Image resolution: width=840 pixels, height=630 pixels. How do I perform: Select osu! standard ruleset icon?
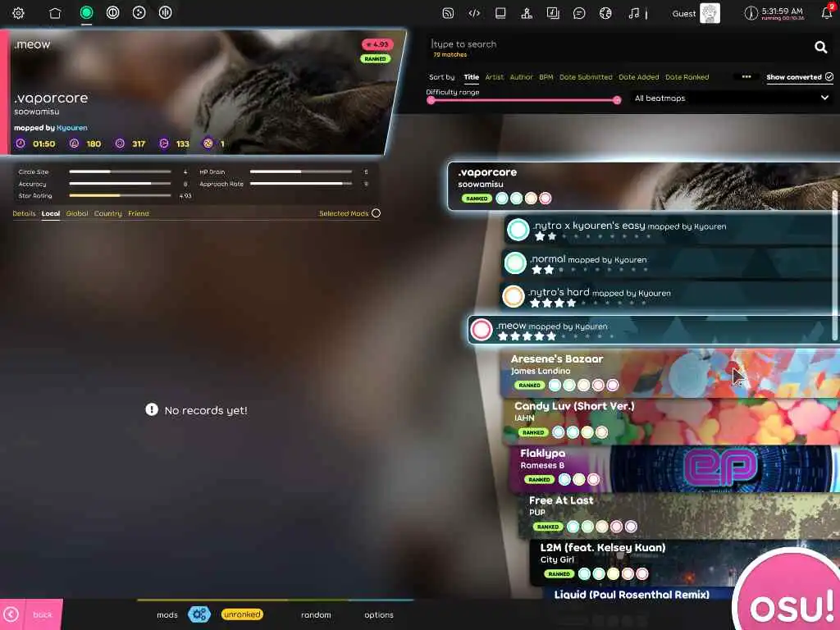[86, 12]
